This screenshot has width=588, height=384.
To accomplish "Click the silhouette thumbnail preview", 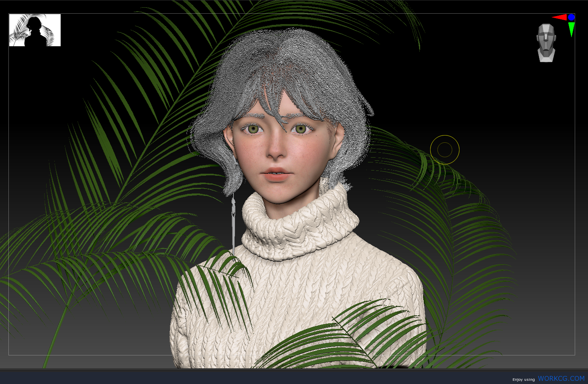I will 35,30.
